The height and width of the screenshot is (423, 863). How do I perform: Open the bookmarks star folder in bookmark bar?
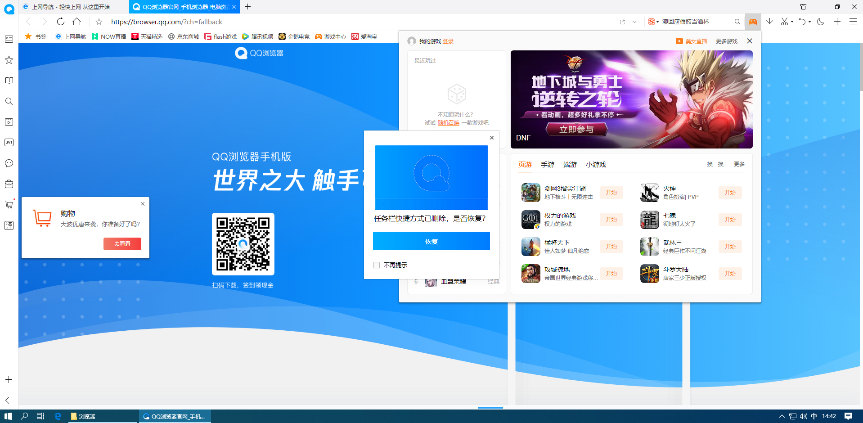click(x=36, y=36)
